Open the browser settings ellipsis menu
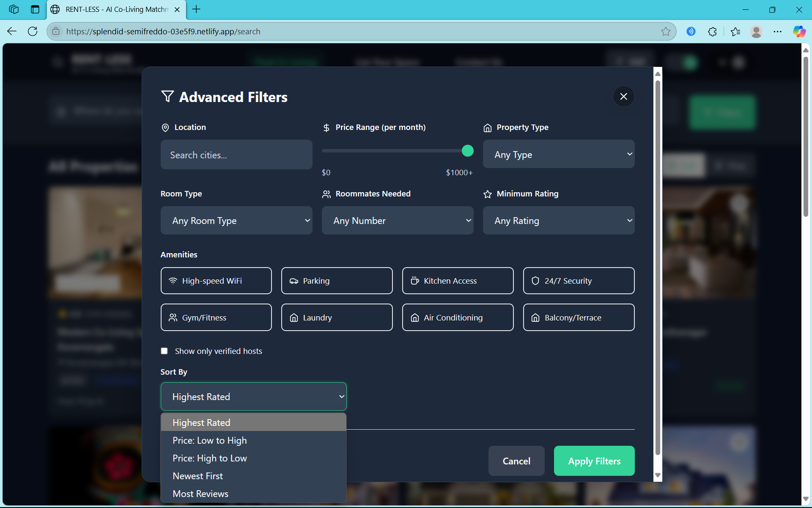Screen dimensions: 812x508 777,31
